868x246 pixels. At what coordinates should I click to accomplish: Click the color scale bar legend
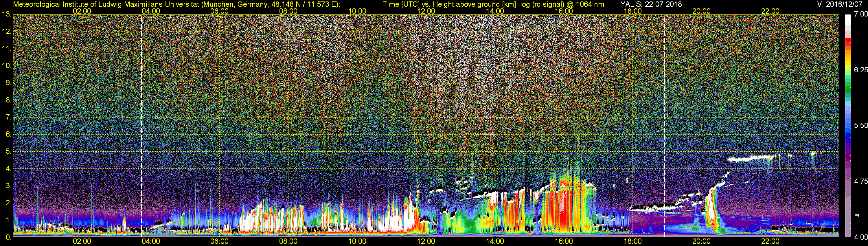click(847, 126)
